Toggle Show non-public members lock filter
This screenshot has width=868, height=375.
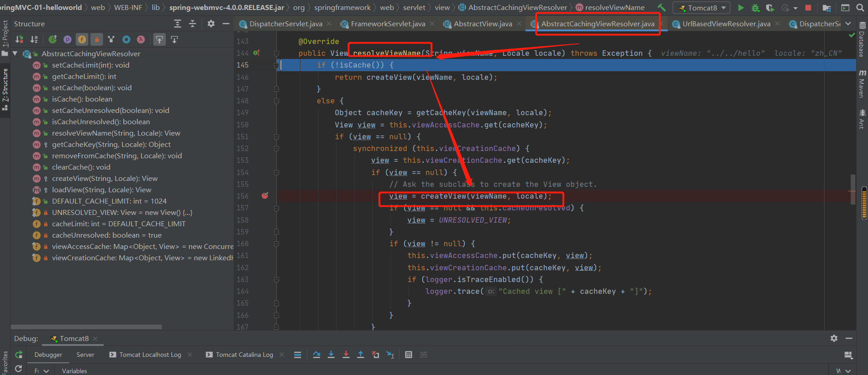(x=96, y=39)
